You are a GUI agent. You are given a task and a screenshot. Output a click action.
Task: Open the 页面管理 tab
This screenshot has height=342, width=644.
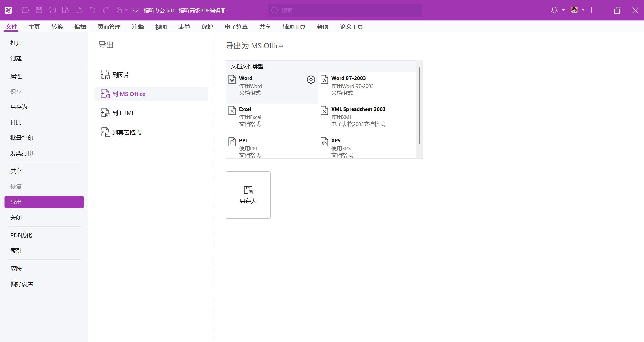(x=109, y=27)
